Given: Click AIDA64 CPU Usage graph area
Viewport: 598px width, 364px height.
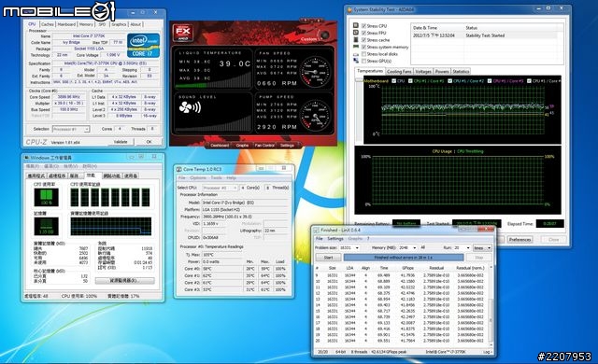Looking at the screenshot, I should tap(457, 181).
